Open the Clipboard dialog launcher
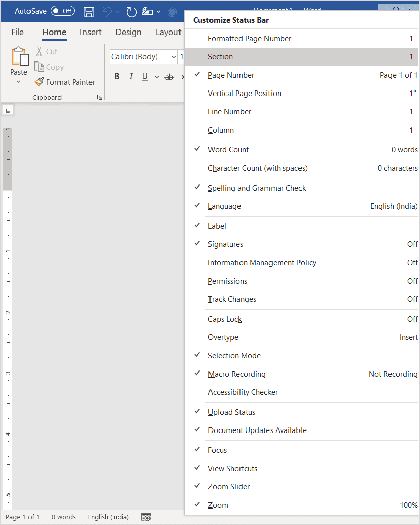420x525 pixels. click(100, 97)
